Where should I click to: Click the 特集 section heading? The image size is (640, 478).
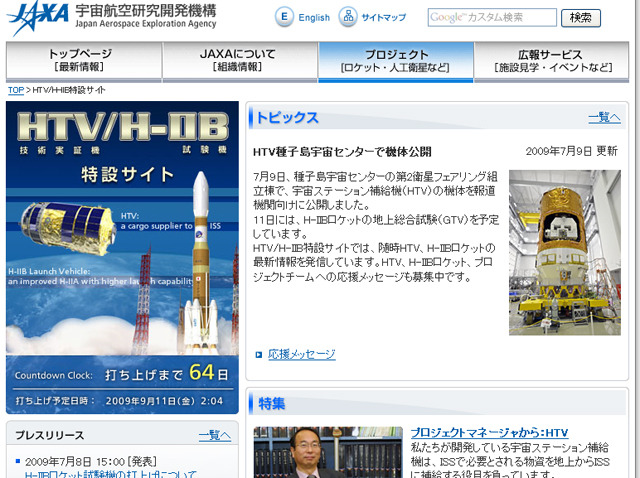tap(271, 404)
